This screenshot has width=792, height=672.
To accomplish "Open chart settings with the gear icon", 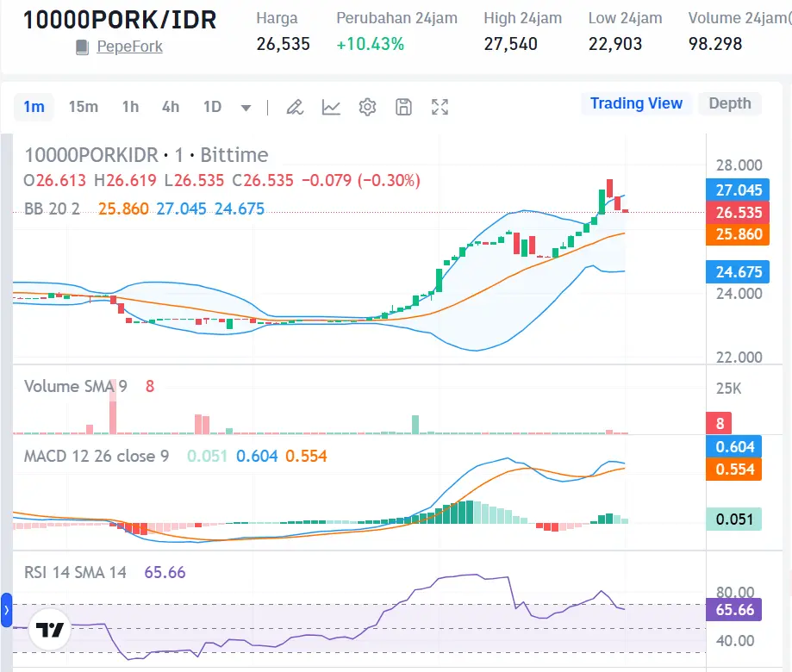I will pyautogui.click(x=367, y=107).
